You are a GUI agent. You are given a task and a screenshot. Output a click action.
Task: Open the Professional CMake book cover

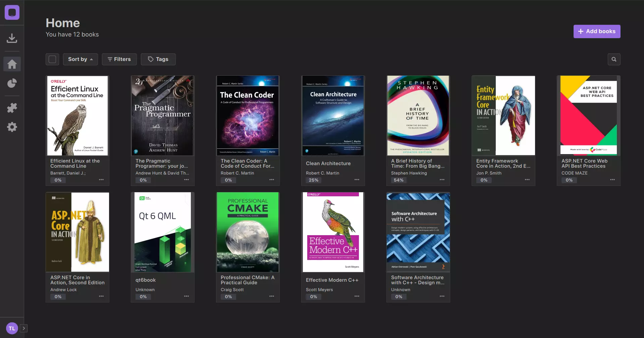tap(248, 232)
